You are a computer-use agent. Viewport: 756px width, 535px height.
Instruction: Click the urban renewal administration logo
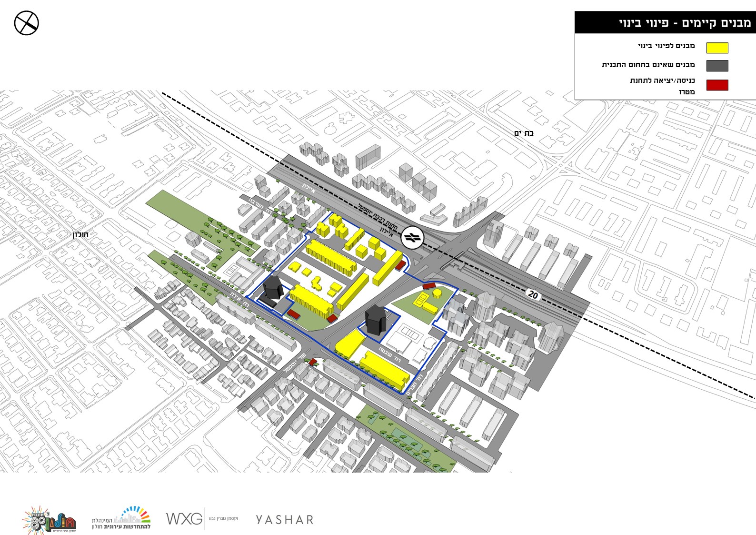tap(121, 519)
